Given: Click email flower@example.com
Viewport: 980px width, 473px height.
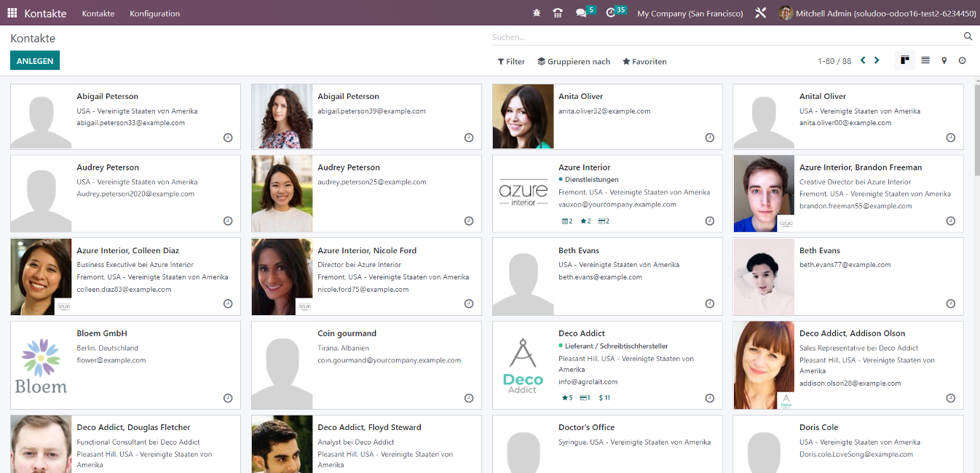Looking at the screenshot, I should click(x=111, y=360).
